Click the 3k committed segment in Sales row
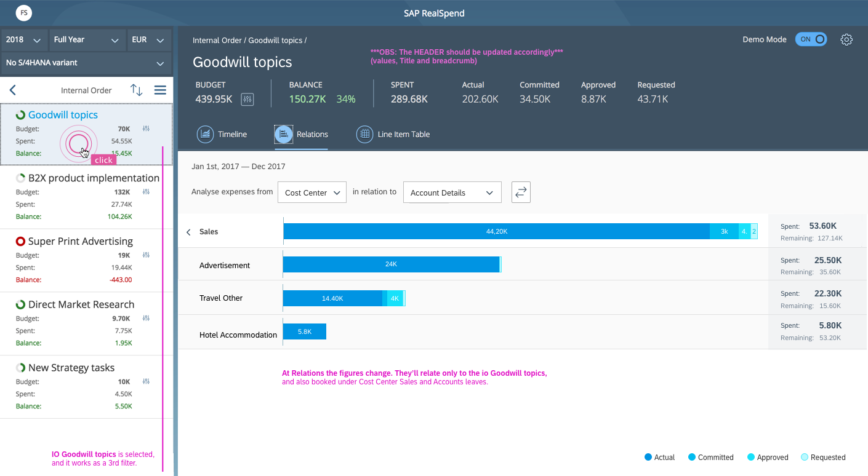The width and height of the screenshot is (868, 476). pyautogui.click(x=724, y=231)
